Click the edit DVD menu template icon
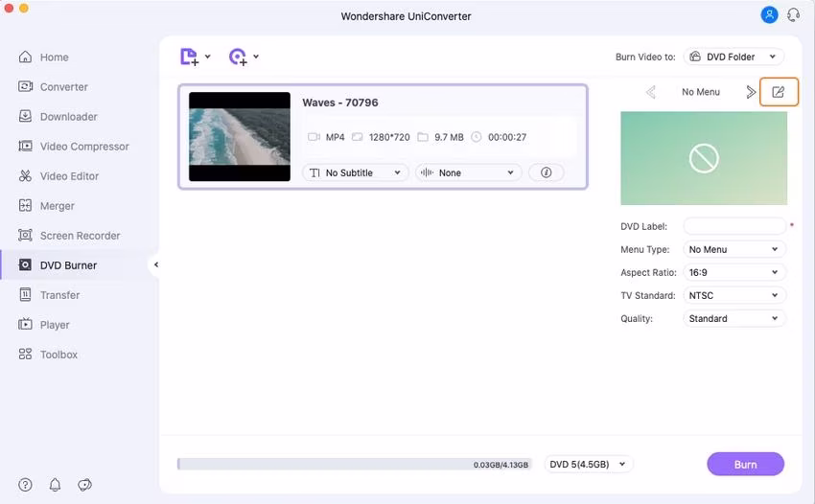Viewport: 815px width, 504px height. 779,92
